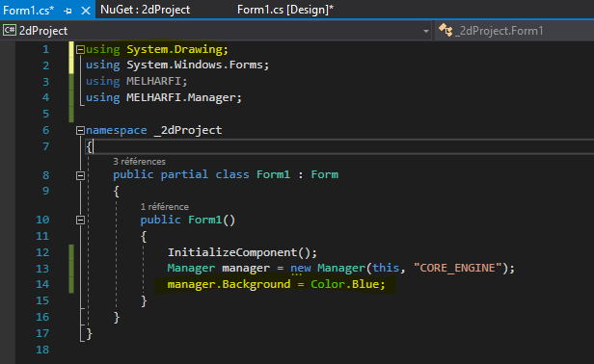The width and height of the screenshot is (594, 364).
Task: Click line number 6
Action: tap(46, 131)
